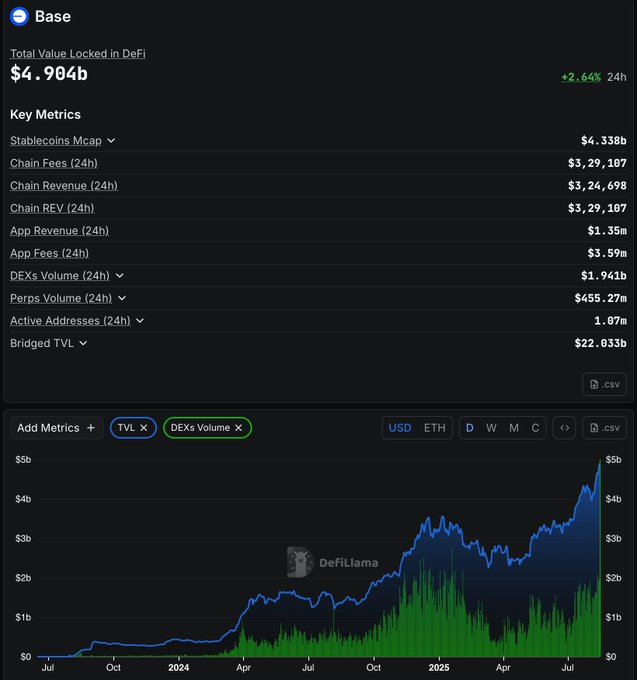Click the $22.033b bridged TVL value

tap(601, 343)
